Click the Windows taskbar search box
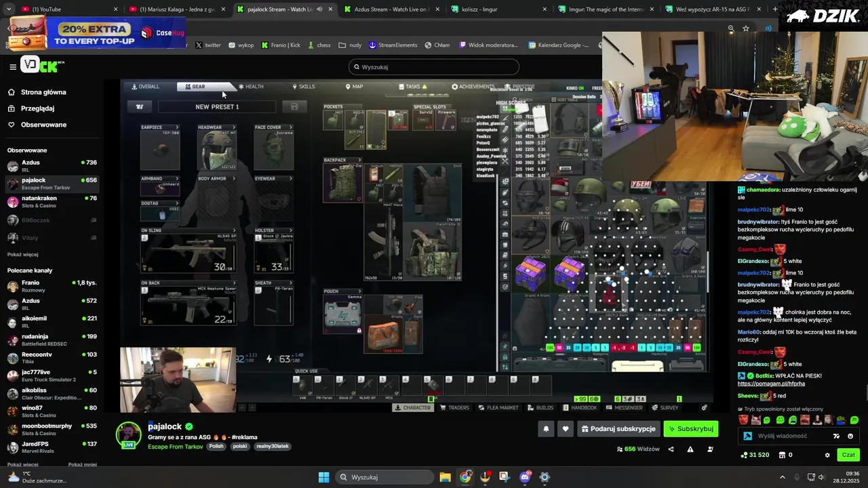Viewport: 868px width, 488px height. coord(386,477)
